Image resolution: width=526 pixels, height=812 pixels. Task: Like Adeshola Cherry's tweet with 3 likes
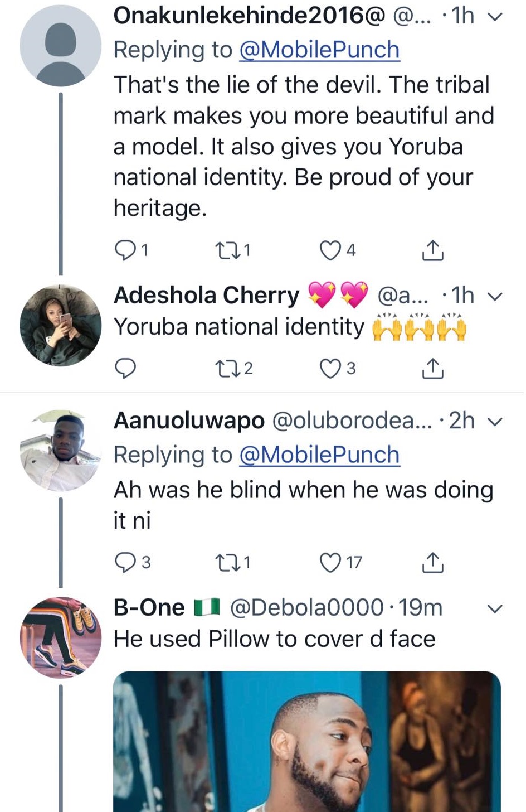(x=330, y=369)
